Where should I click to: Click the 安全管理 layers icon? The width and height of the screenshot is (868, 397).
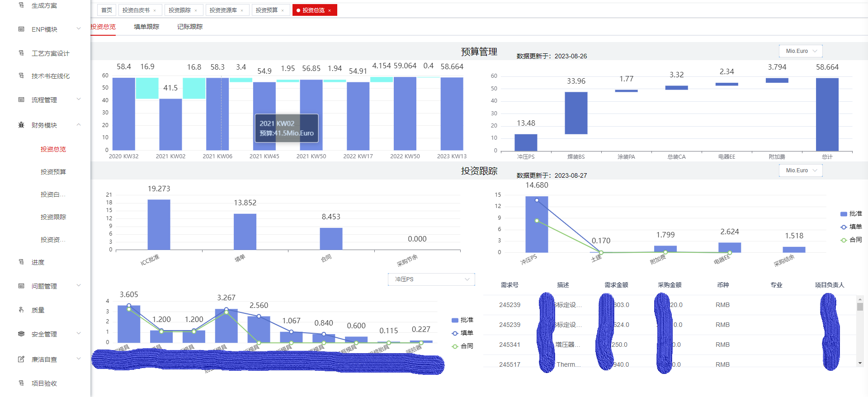pos(21,334)
